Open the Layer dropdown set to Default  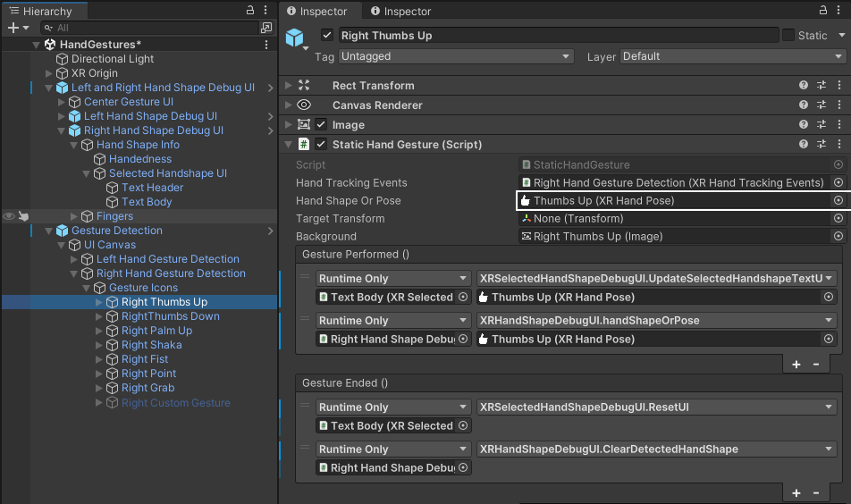[732, 56]
